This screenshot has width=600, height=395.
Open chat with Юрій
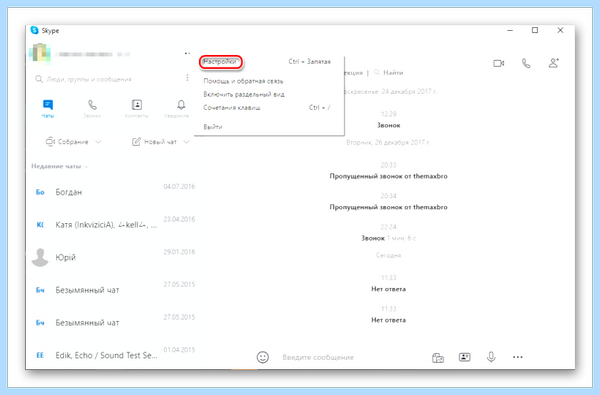click(113, 257)
